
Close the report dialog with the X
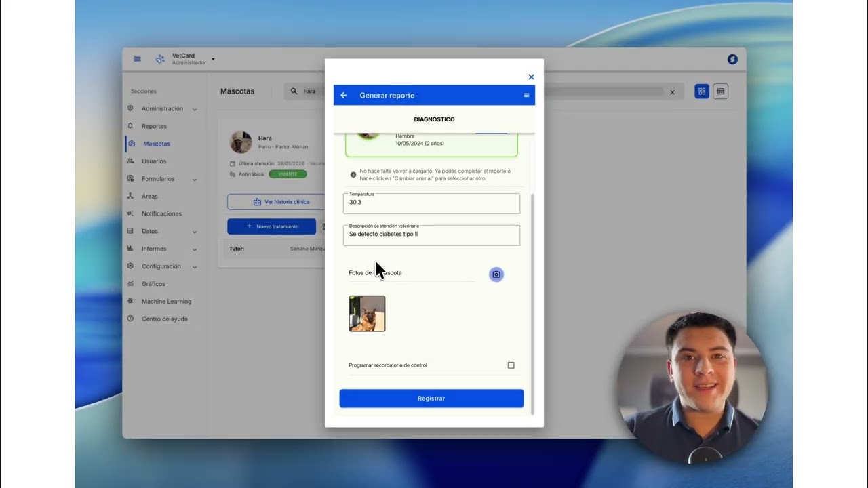point(531,77)
